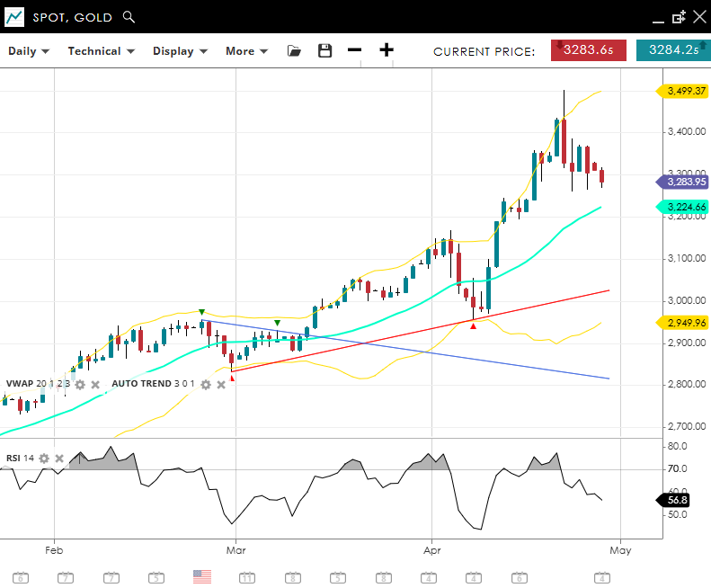Viewport: 711px width, 588px height.
Task: Save the chart with the floppy disk icon
Action: (325, 51)
